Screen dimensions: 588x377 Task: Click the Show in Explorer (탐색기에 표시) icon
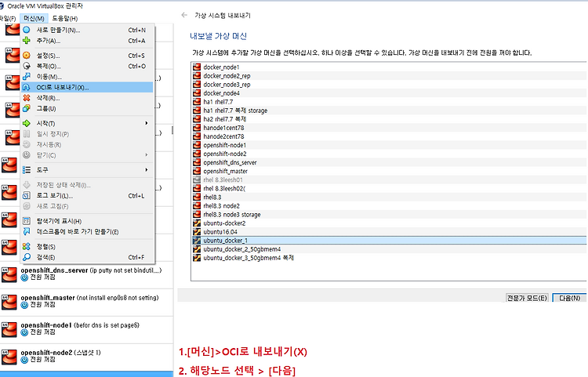tap(27, 221)
